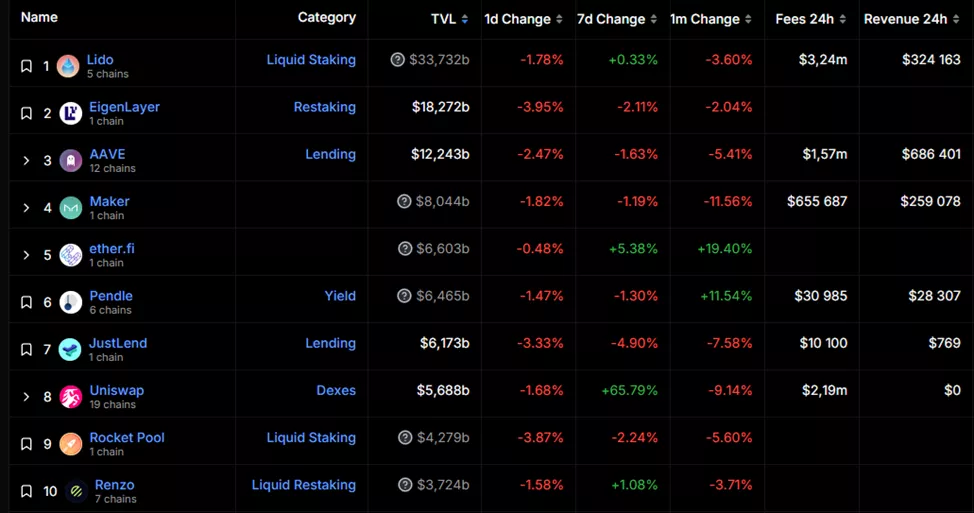The height and width of the screenshot is (513, 974).
Task: Click the AAVE ghost logo icon
Action: 70,161
